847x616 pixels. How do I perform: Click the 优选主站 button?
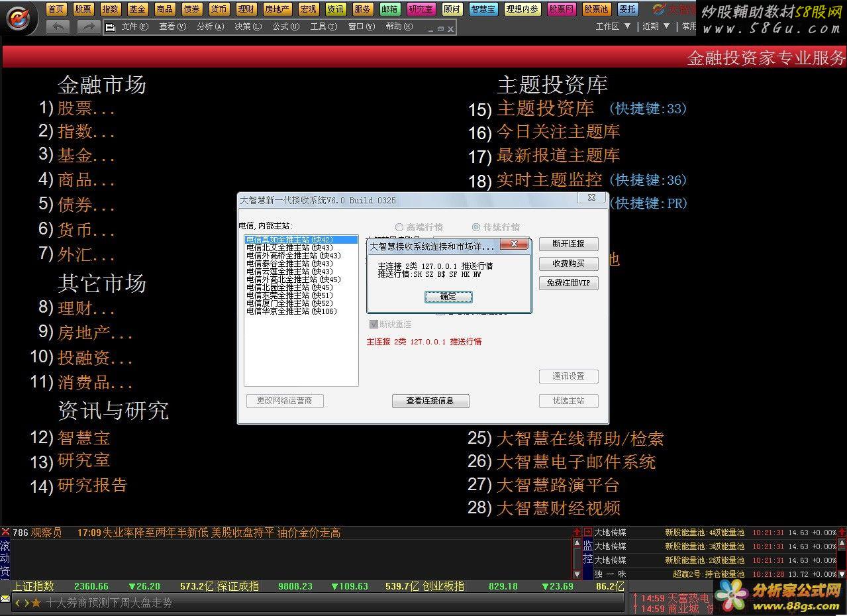click(x=569, y=401)
